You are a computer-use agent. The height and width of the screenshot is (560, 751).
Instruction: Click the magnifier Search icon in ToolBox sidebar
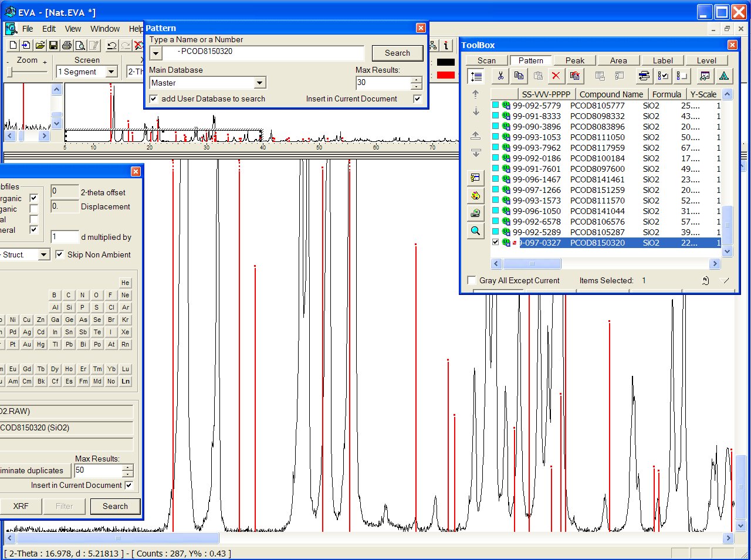click(475, 231)
